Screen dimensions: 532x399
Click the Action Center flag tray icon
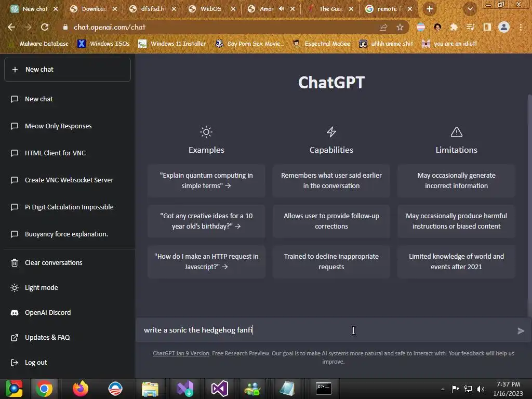(455, 389)
